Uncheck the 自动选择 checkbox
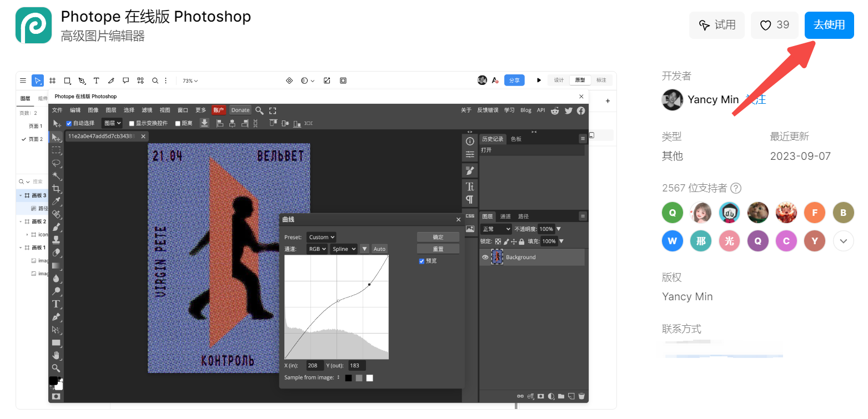This screenshot has height=419, width=868. click(x=69, y=123)
